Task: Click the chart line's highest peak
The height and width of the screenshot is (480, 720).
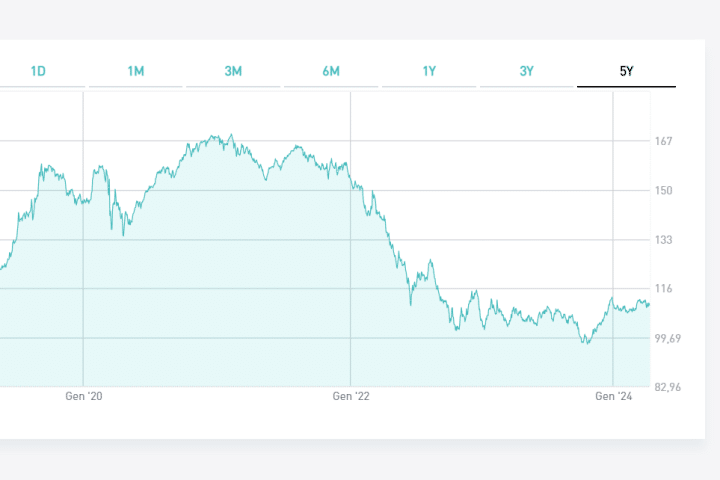Action: [x=231, y=135]
